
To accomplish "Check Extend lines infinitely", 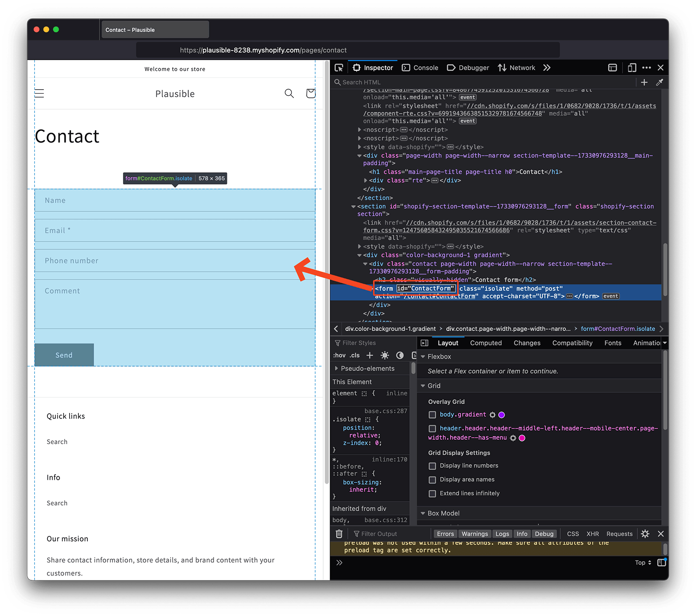I will pos(432,493).
